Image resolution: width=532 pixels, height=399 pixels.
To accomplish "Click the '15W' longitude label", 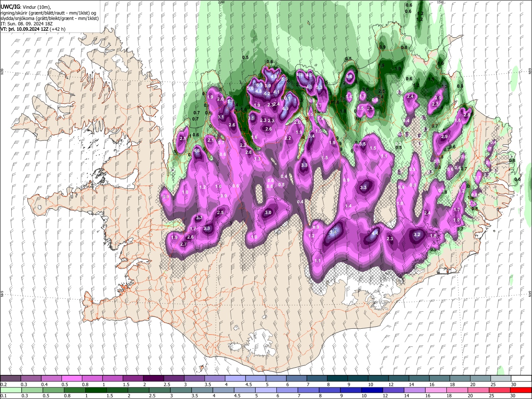I will tap(441, 2).
